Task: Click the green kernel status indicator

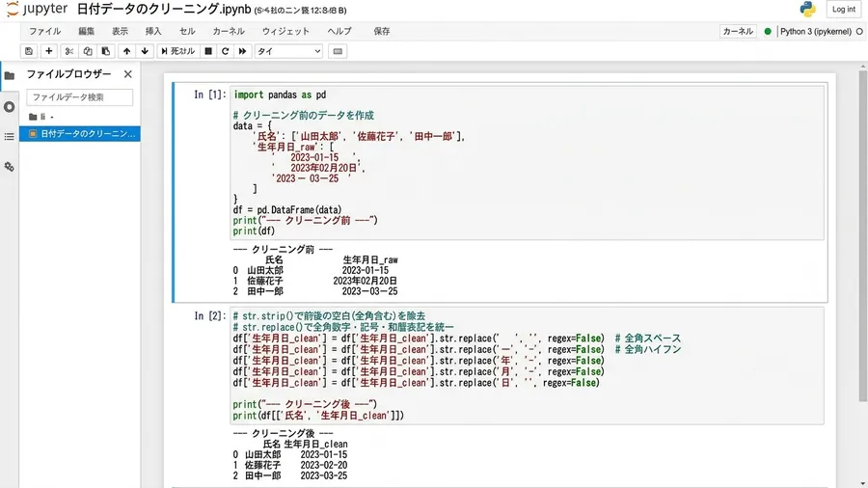Action: click(x=768, y=32)
